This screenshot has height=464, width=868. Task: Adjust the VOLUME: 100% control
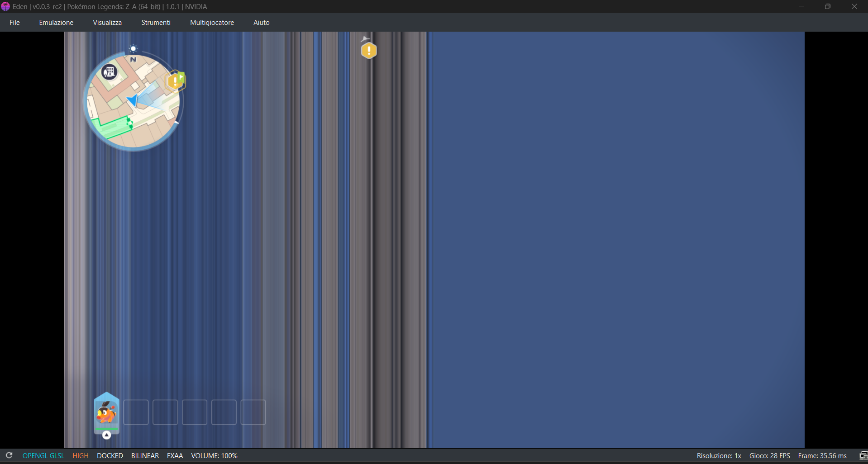[214, 456]
